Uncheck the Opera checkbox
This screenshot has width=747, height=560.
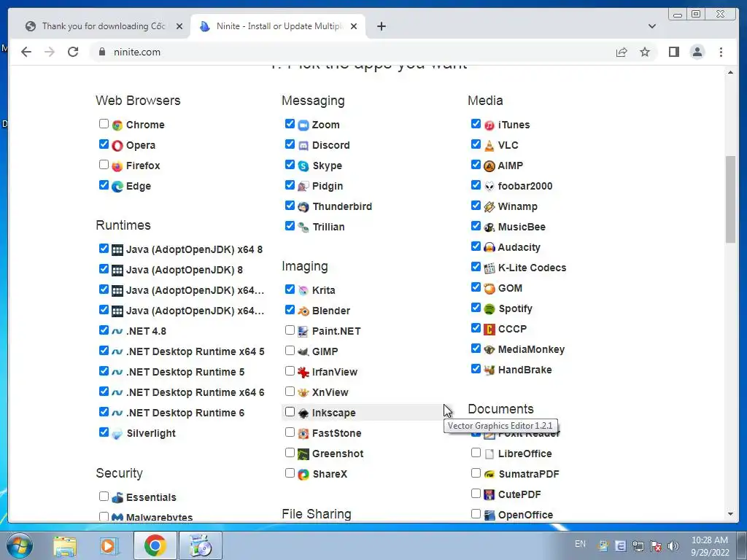[x=104, y=144]
